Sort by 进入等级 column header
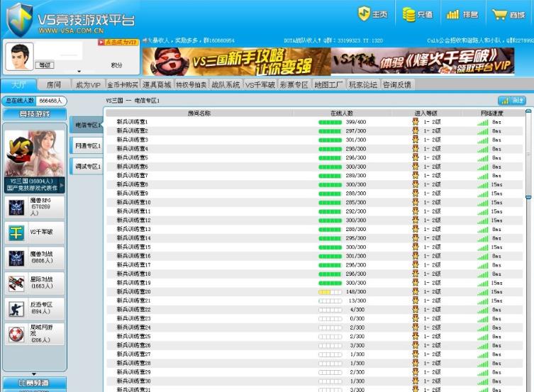This screenshot has height=392, width=534. pyautogui.click(x=426, y=113)
